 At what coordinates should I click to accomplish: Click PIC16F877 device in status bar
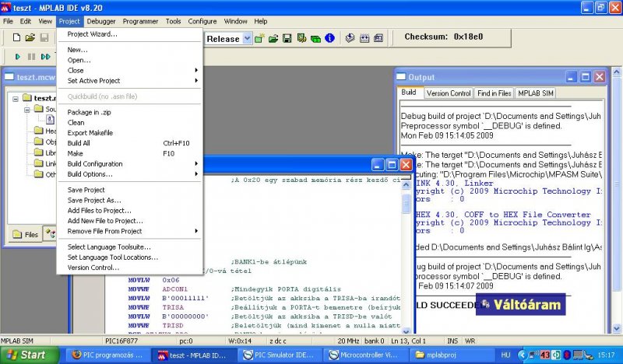pyautogui.click(x=121, y=341)
